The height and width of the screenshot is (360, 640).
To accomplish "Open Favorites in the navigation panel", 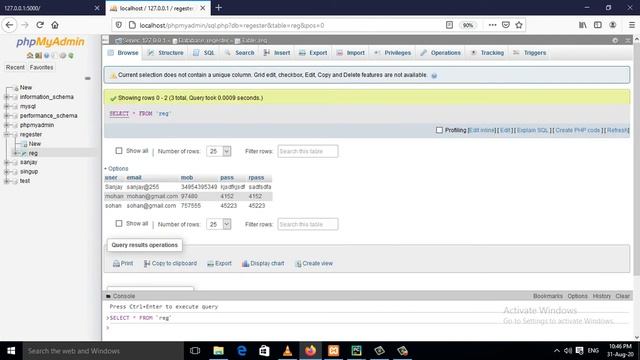I will point(41,67).
